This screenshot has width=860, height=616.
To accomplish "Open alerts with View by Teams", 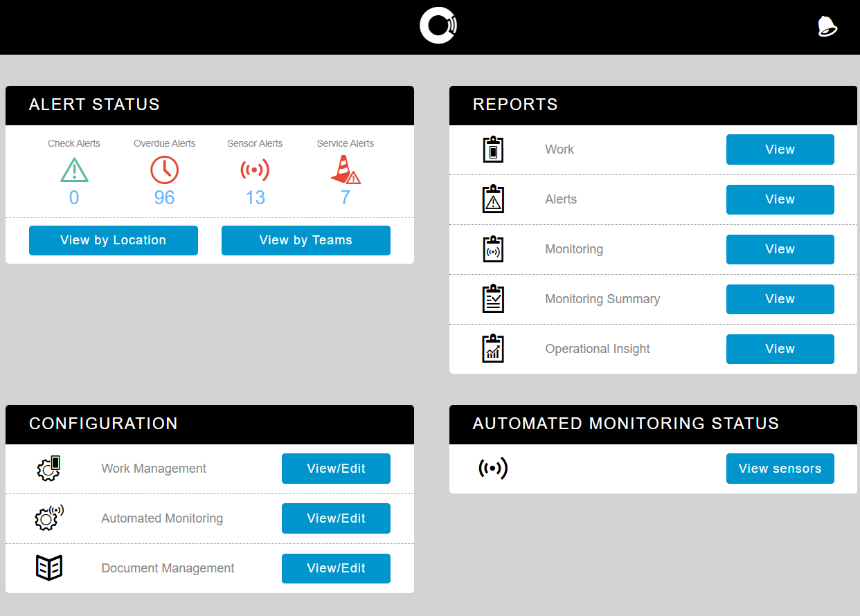I will pos(305,240).
